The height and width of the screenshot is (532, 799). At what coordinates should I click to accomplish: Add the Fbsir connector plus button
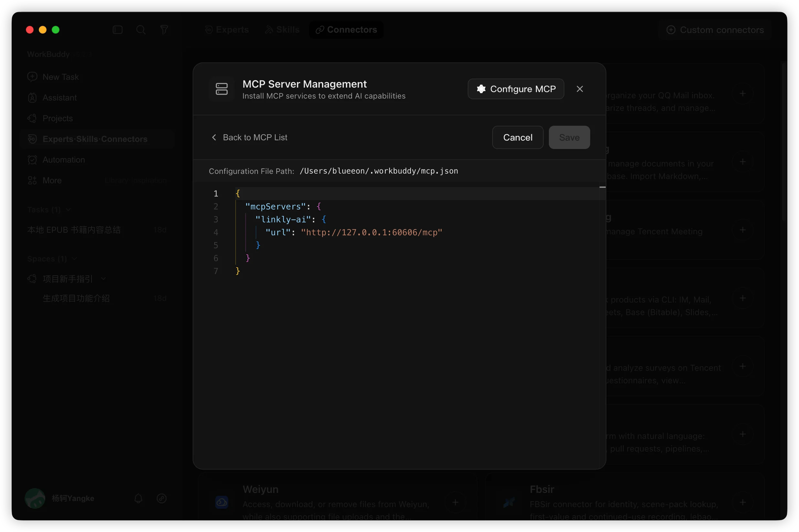[742, 503]
